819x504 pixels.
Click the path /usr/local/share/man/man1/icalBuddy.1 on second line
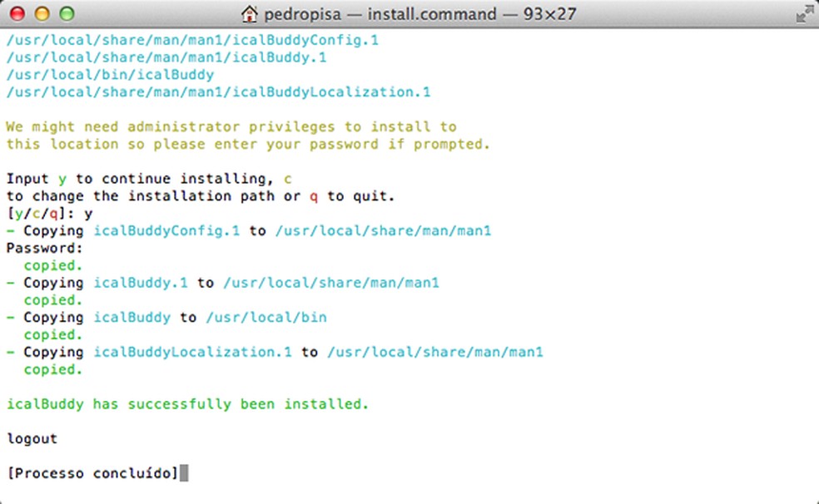(x=166, y=57)
